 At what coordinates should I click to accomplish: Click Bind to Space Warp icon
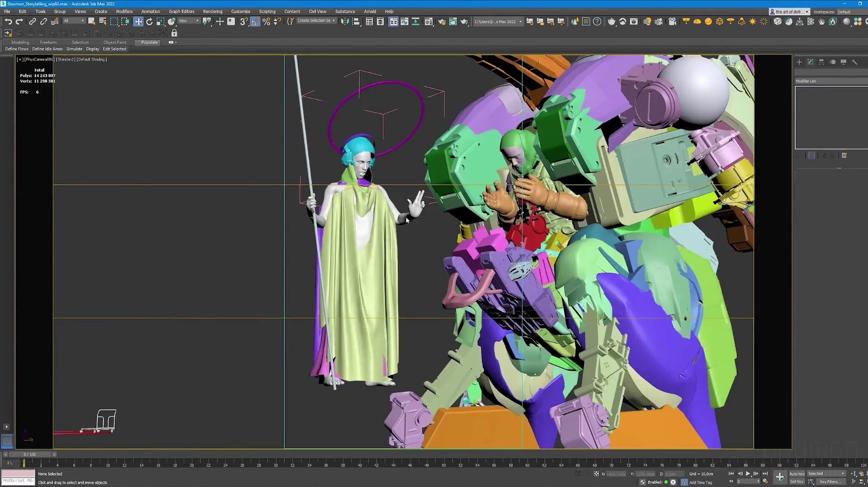(x=55, y=21)
